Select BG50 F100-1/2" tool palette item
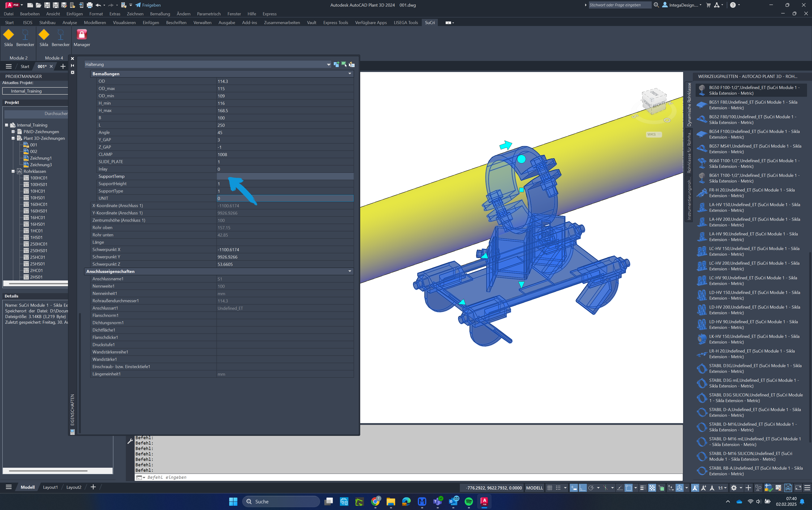The image size is (812, 510). (751, 90)
